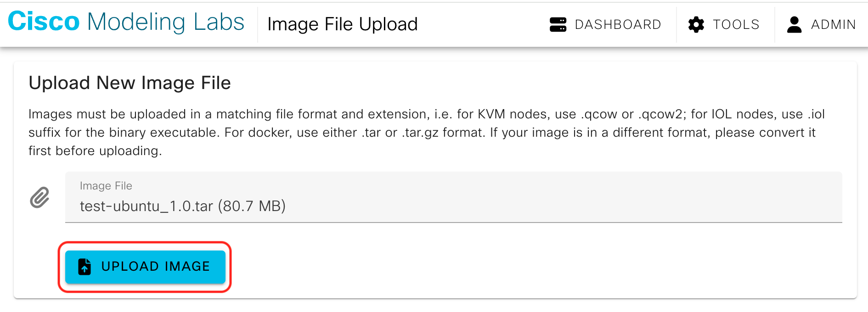Click the Image File field label
Image resolution: width=868 pixels, height=312 pixels.
[x=106, y=185]
